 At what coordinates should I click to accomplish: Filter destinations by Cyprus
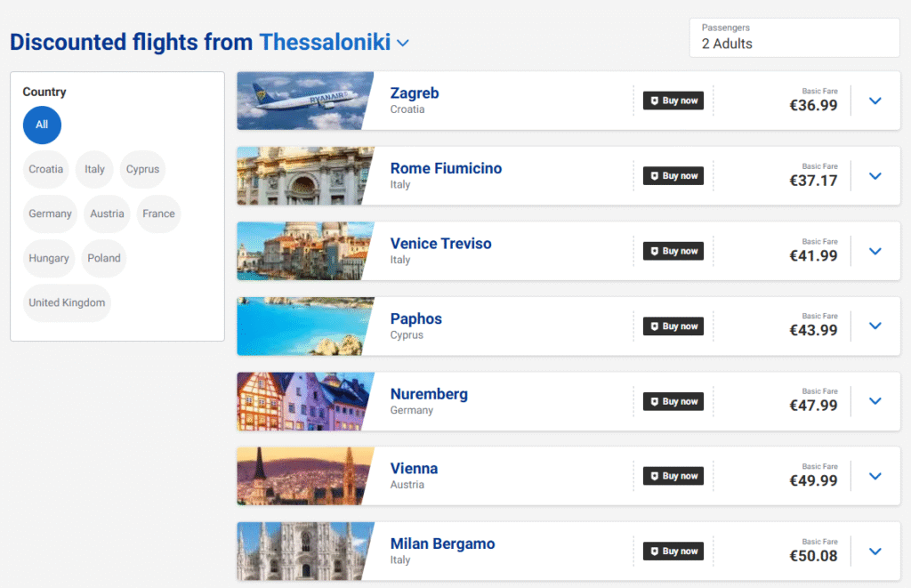tap(142, 169)
